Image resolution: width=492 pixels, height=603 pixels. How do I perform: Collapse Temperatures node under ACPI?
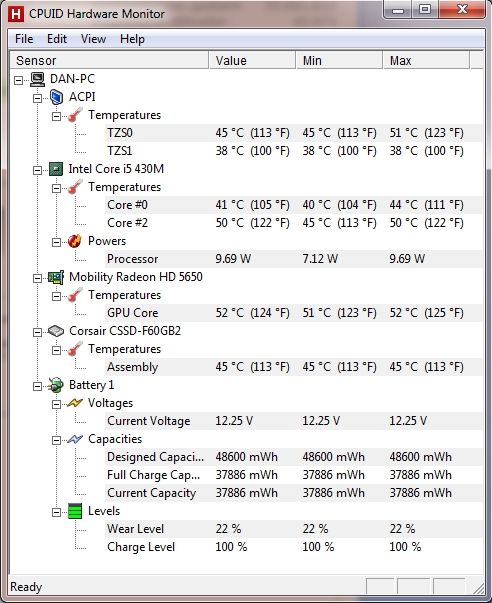click(57, 116)
